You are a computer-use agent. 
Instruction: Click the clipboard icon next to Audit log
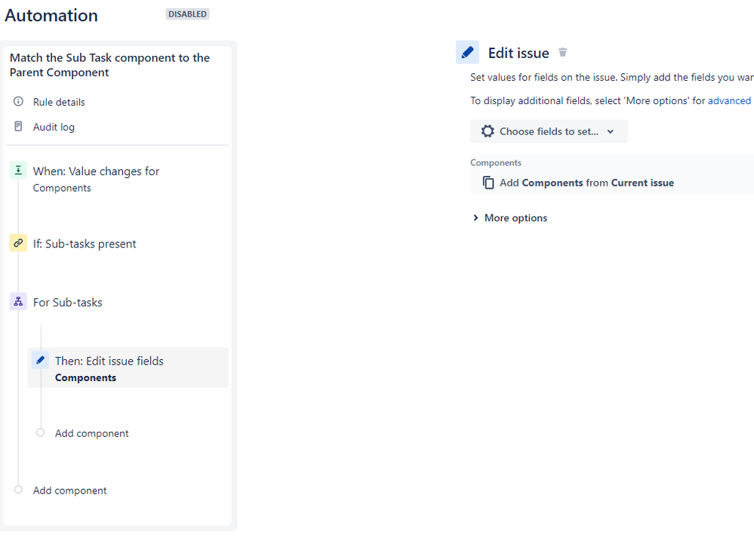point(17,126)
